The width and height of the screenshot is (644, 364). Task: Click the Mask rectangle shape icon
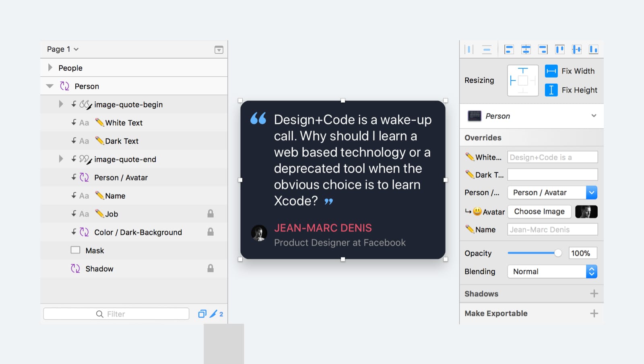pyautogui.click(x=75, y=250)
